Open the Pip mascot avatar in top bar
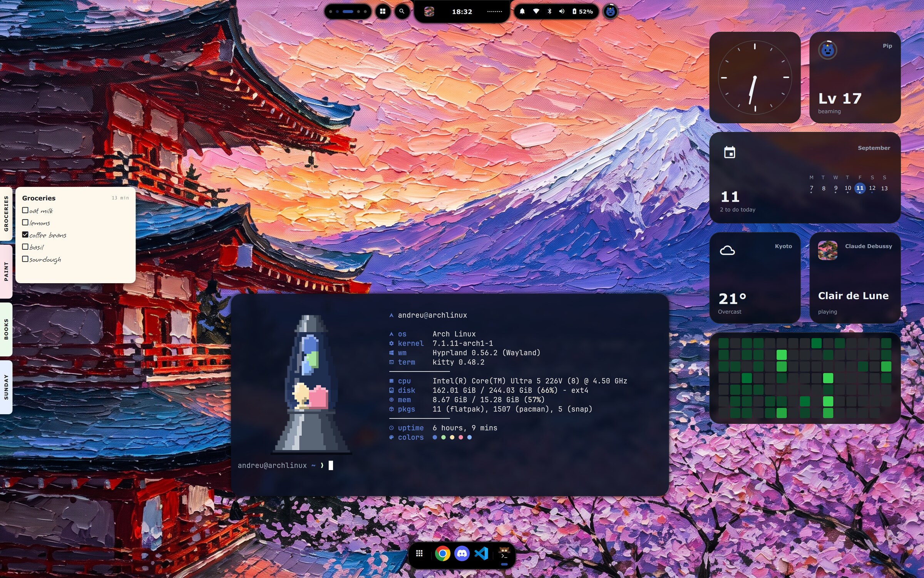 point(611,12)
